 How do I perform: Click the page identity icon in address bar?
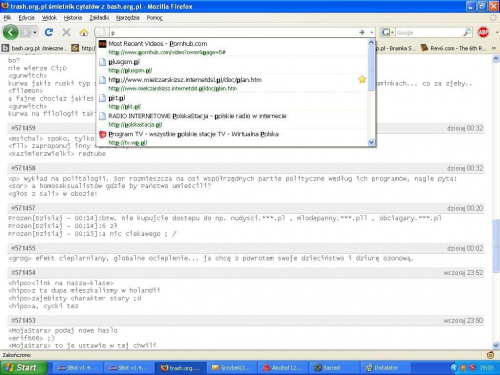102,32
